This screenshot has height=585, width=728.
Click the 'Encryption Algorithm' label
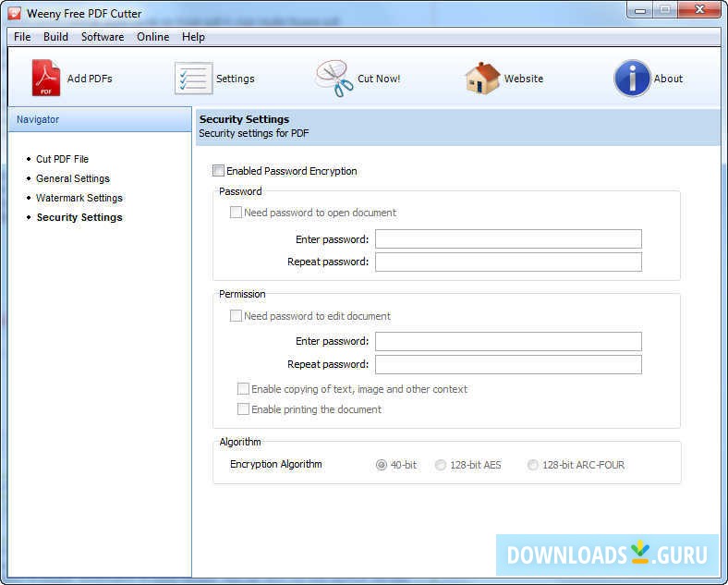click(276, 464)
